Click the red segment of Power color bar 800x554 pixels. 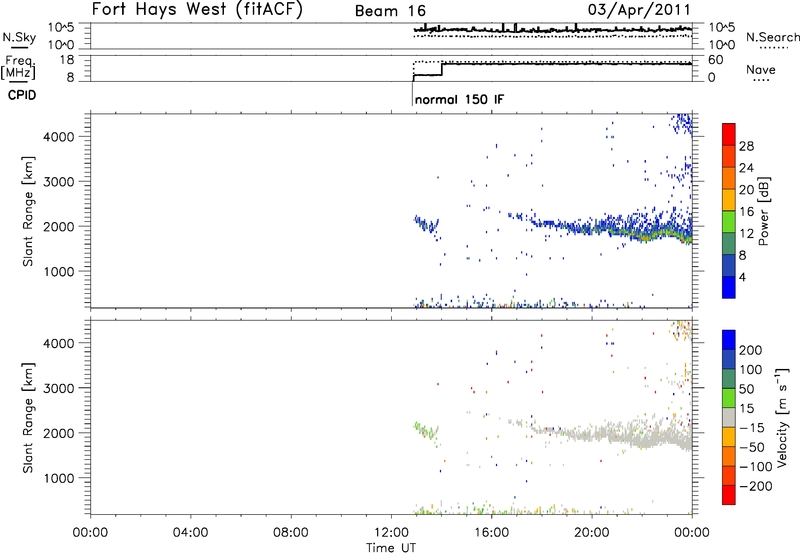coord(729,134)
